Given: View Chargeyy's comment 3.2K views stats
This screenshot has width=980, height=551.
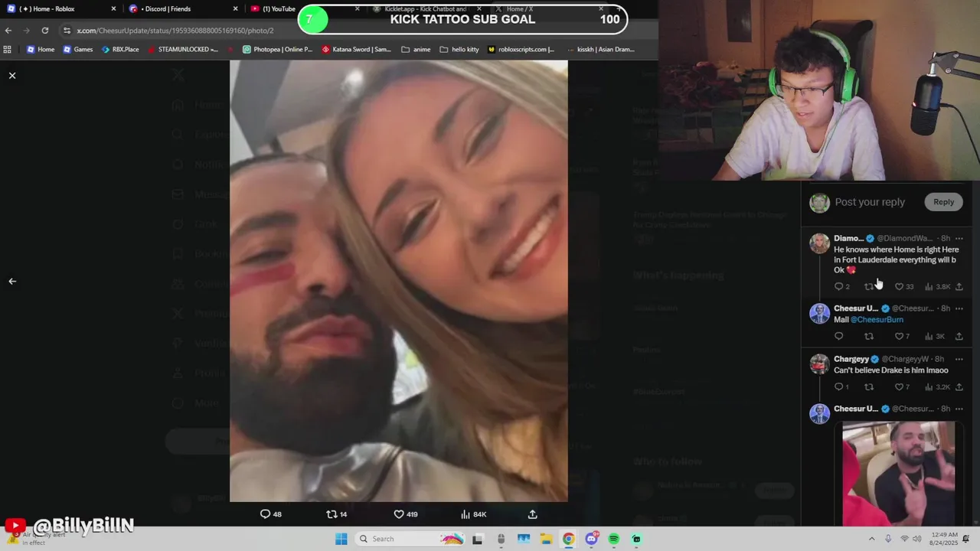Looking at the screenshot, I should pyautogui.click(x=937, y=386).
